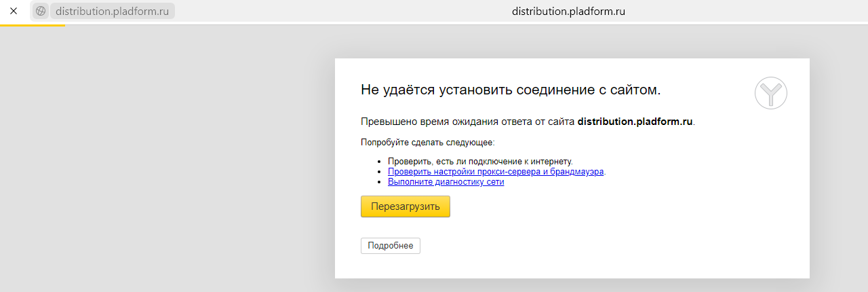Click the bullet beside the proxy settings link

pos(380,172)
